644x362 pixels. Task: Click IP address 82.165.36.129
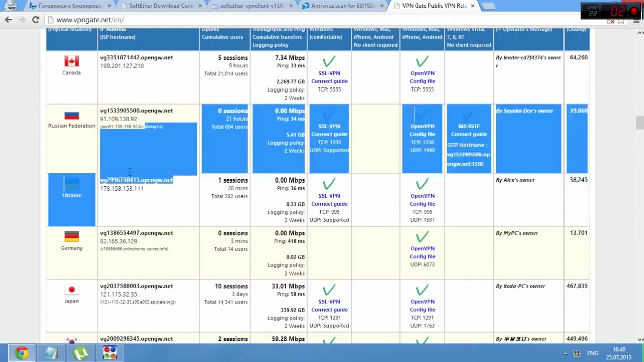[x=118, y=241]
